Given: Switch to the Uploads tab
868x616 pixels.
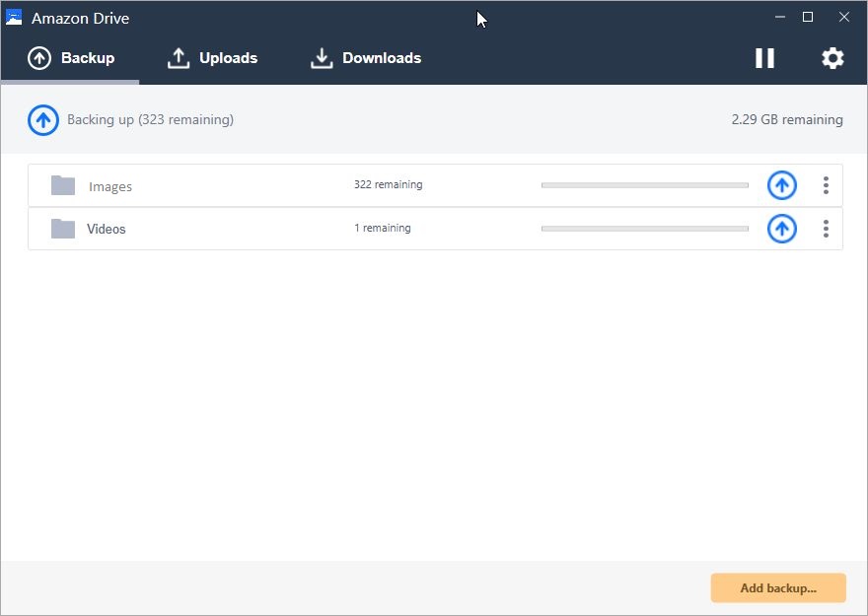Looking at the screenshot, I should (213, 58).
